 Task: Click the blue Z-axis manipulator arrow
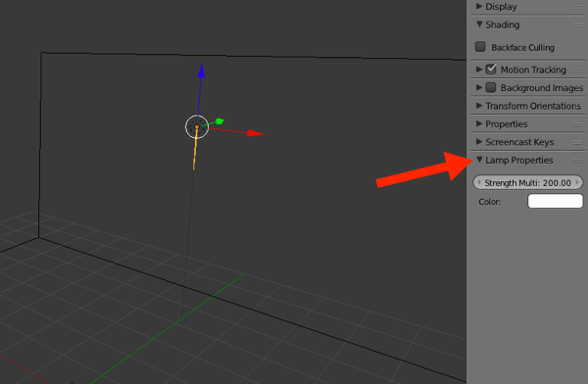[x=201, y=71]
